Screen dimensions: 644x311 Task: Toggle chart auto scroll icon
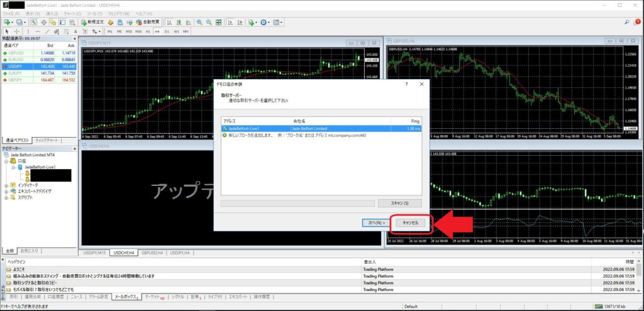point(230,22)
